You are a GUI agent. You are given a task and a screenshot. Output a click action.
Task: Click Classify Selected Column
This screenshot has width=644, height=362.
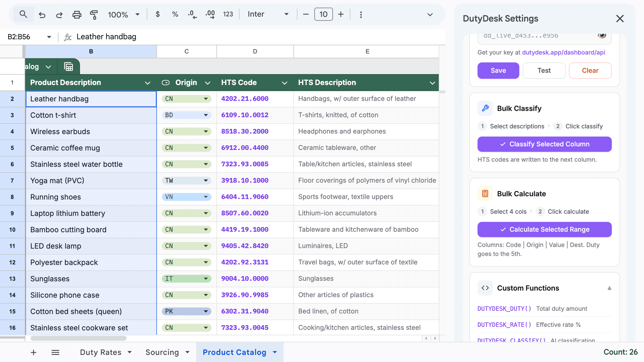pyautogui.click(x=544, y=144)
